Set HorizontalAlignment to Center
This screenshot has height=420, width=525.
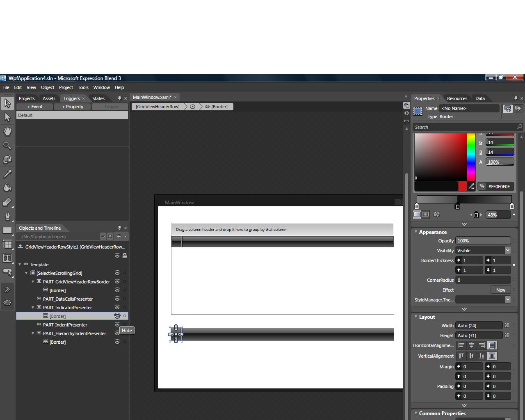click(x=472, y=345)
